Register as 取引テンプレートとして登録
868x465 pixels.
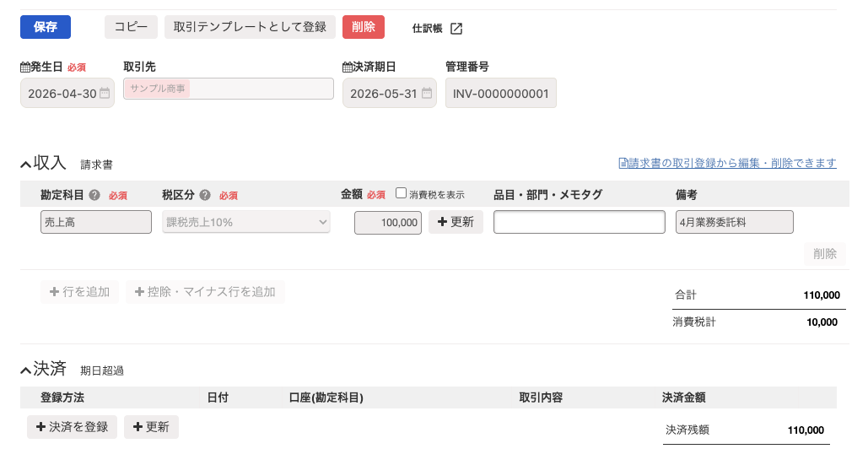(x=250, y=27)
